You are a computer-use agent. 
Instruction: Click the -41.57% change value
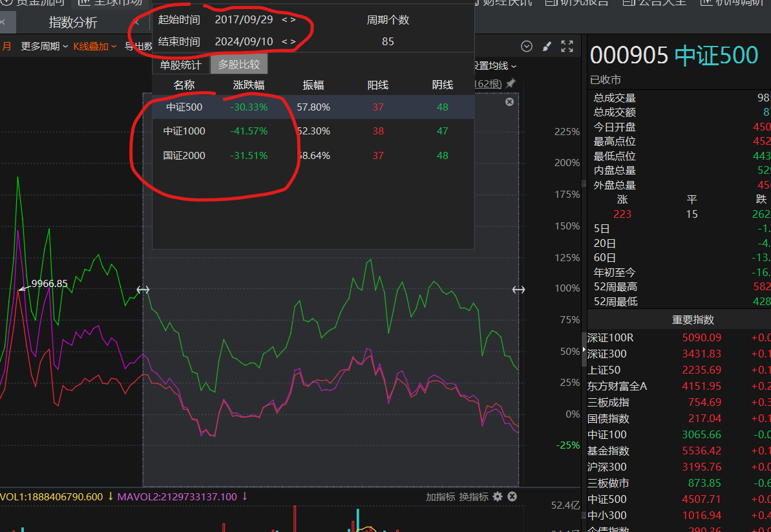249,131
